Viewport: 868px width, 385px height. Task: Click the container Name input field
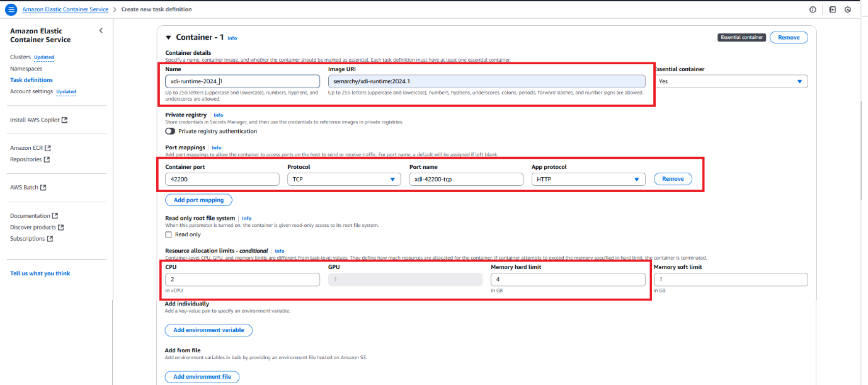click(243, 81)
